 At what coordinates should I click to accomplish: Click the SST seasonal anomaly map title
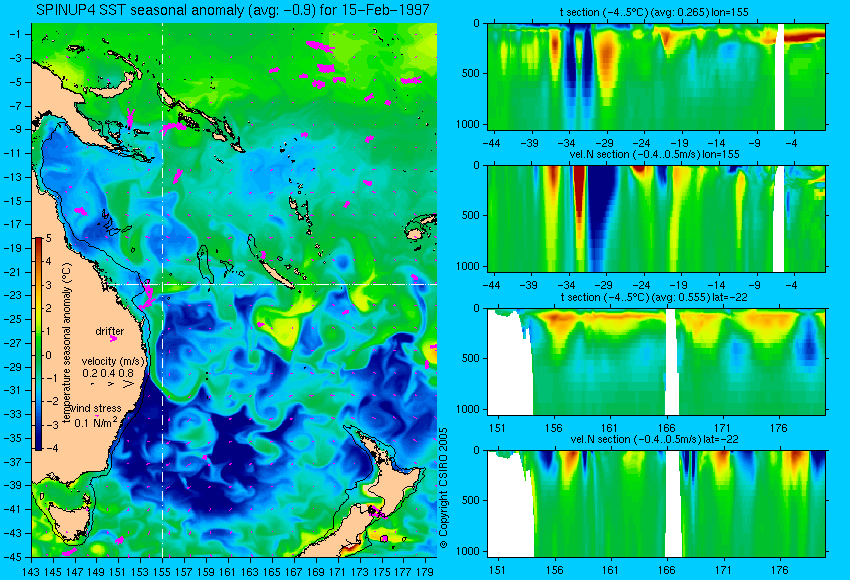click(232, 10)
